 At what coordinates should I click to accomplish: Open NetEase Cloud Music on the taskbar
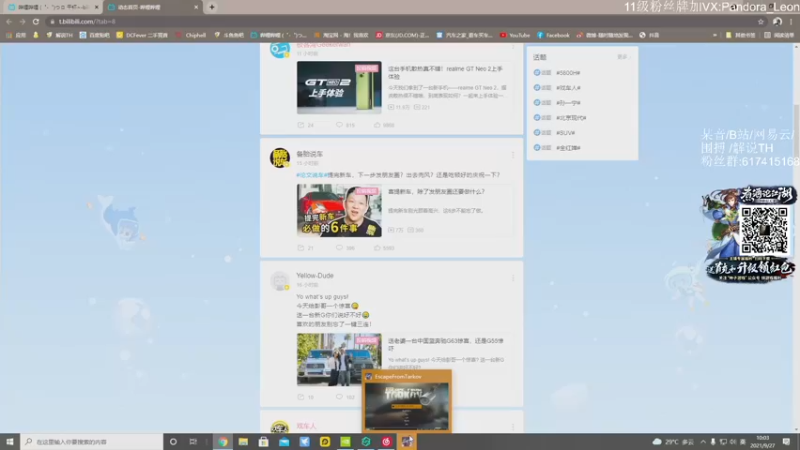[386, 442]
